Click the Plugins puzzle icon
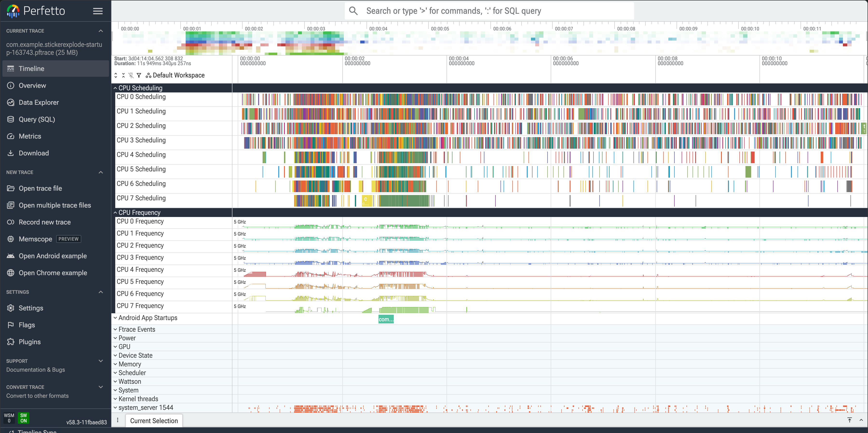The width and height of the screenshot is (868, 433). click(x=11, y=342)
